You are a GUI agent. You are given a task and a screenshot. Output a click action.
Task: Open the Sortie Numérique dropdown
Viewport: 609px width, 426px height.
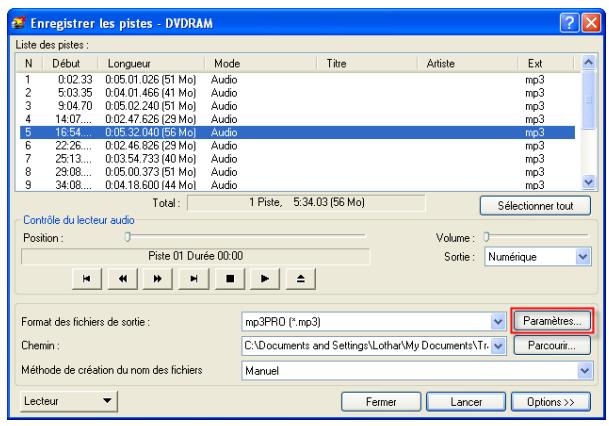pos(583,257)
